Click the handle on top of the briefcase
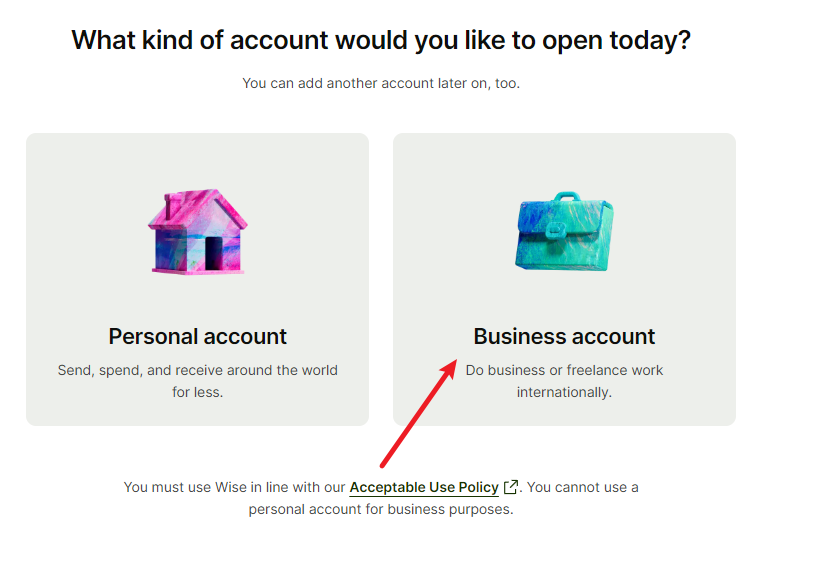The height and width of the screenshot is (562, 814). click(x=566, y=197)
